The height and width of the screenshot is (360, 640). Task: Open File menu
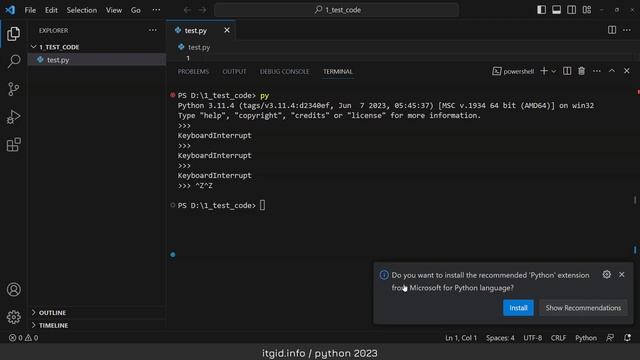[30, 10]
